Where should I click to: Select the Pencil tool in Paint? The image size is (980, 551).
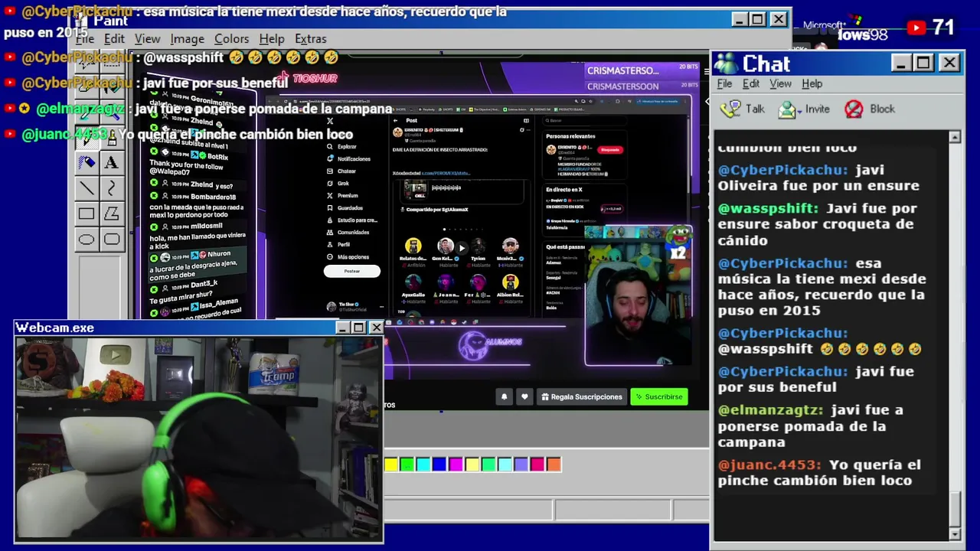pos(87,137)
